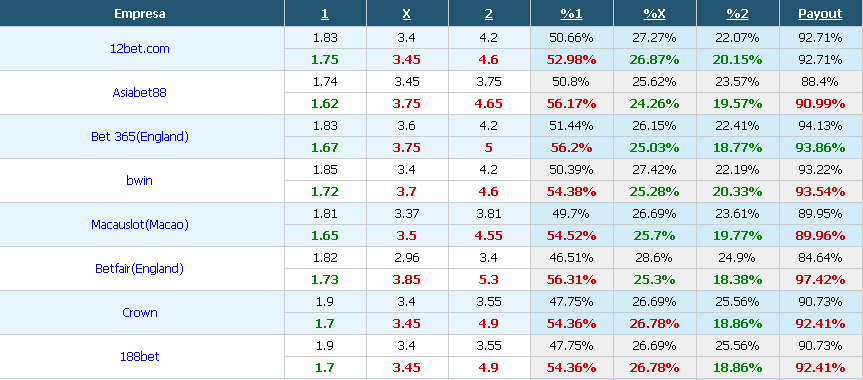Image resolution: width=863 pixels, height=380 pixels.
Task: Select Betfair's 97.42% payout cell
Action: pos(820,280)
